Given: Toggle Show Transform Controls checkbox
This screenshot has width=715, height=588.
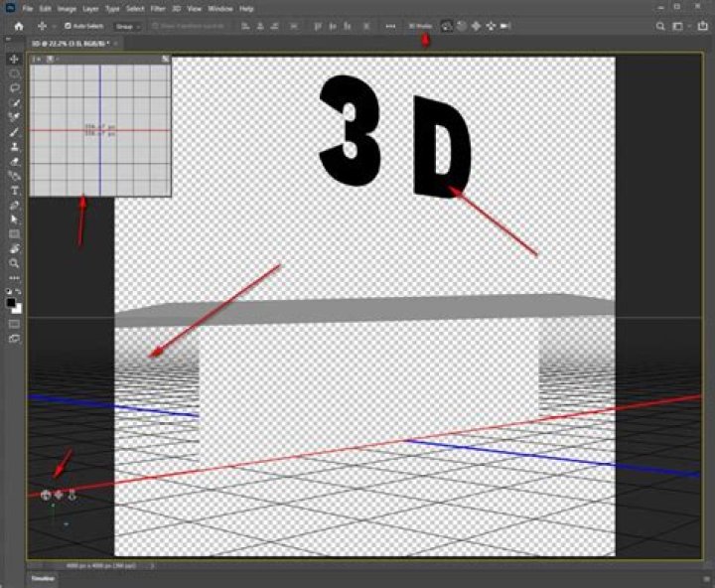Looking at the screenshot, I should 155,26.
